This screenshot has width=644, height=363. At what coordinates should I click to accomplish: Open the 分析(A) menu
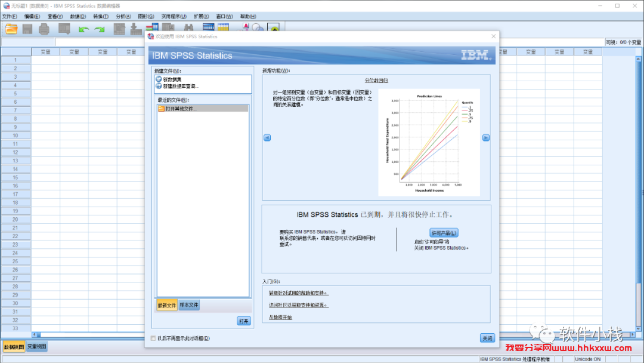pos(123,17)
